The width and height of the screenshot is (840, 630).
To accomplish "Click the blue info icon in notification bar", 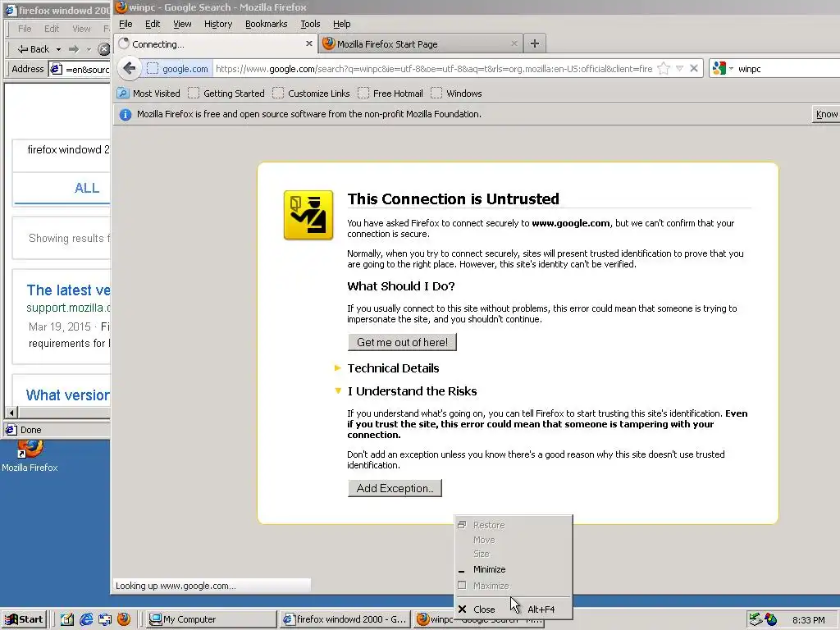I will 126,115.
